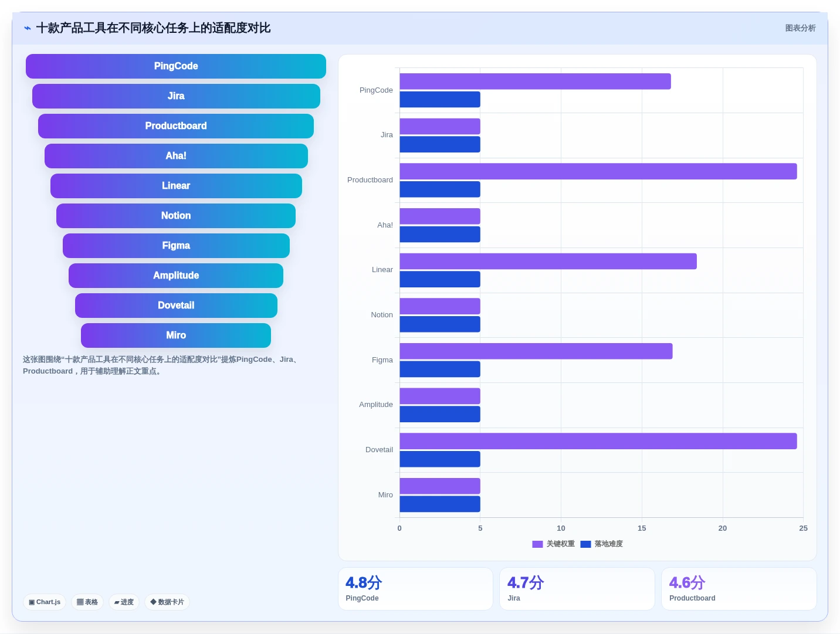This screenshot has height=634, width=840.
Task: Click Notion blue 落地难度 bar
Action: point(440,324)
